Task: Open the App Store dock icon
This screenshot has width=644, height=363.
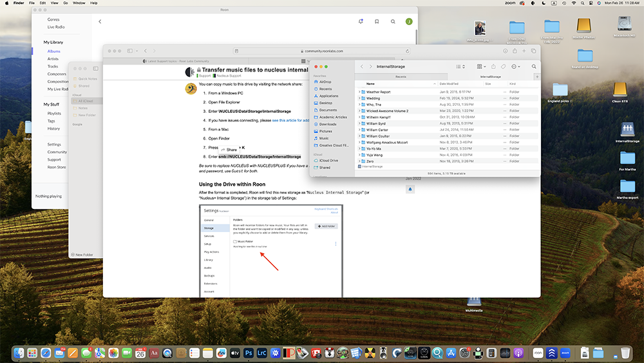Action: [x=451, y=353]
